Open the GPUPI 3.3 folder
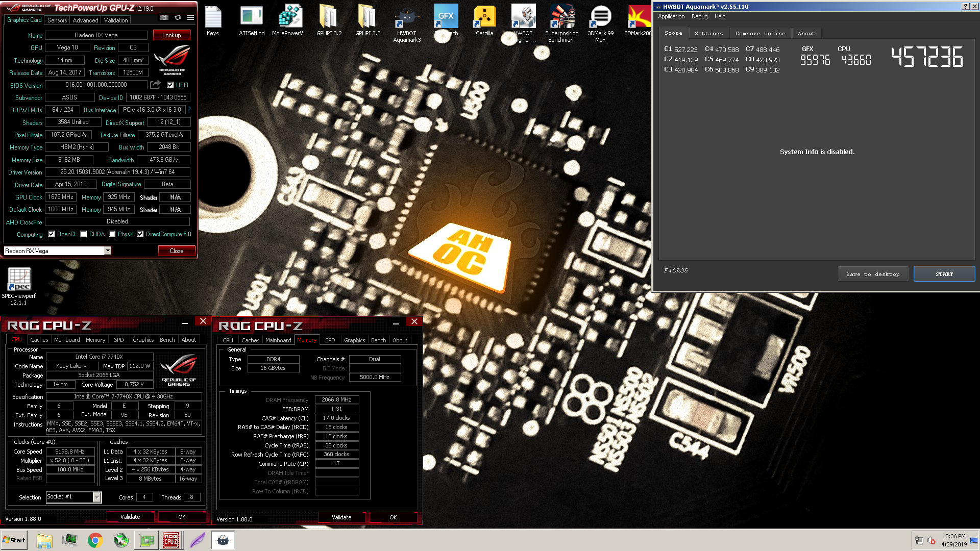 point(367,20)
